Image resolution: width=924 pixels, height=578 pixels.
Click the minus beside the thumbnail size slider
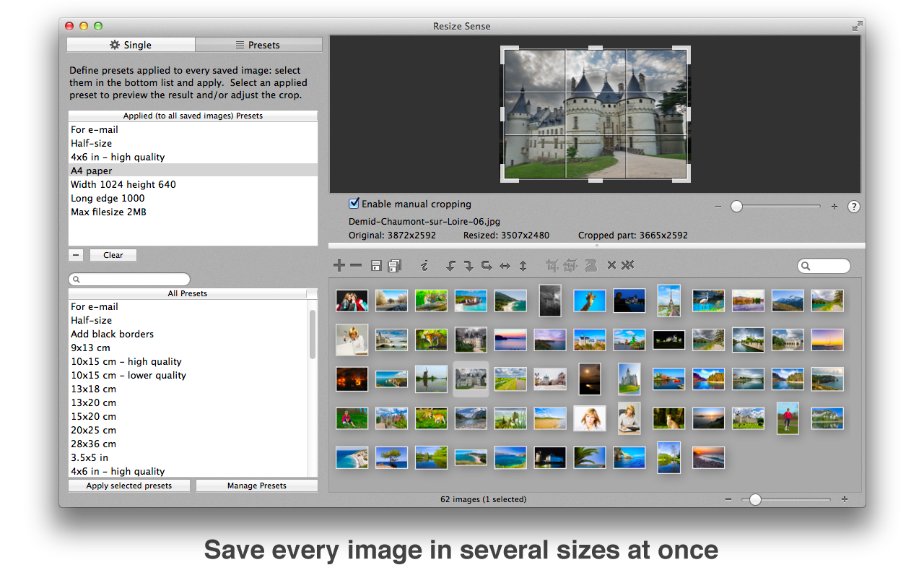(x=728, y=499)
